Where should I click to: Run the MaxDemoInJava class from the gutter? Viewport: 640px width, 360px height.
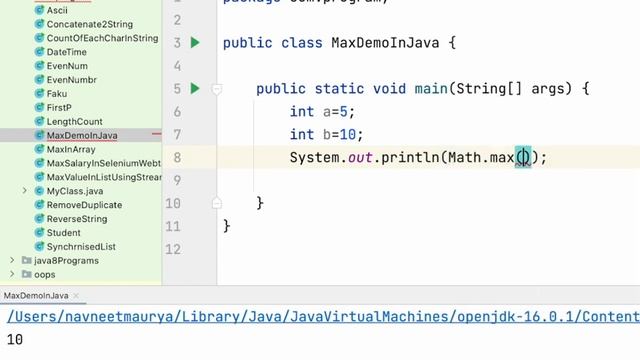tap(195, 42)
